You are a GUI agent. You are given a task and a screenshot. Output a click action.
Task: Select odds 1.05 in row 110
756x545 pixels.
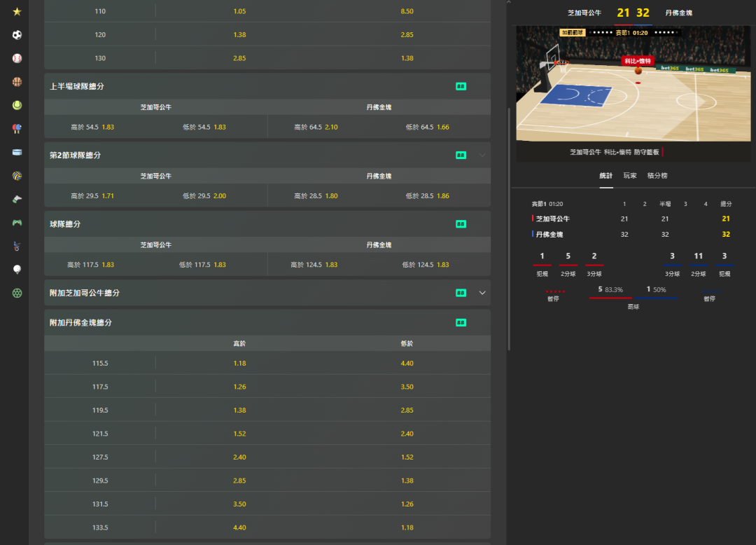coord(239,11)
